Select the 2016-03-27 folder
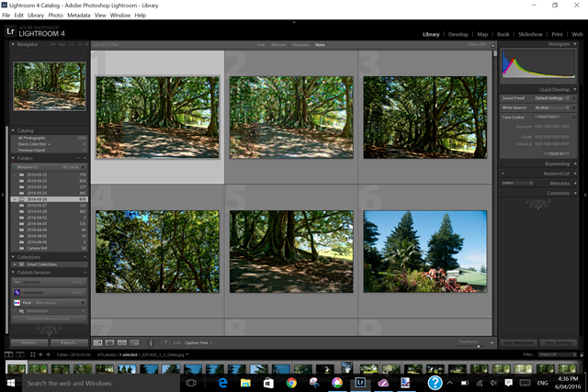The width and height of the screenshot is (588, 392). click(49, 206)
